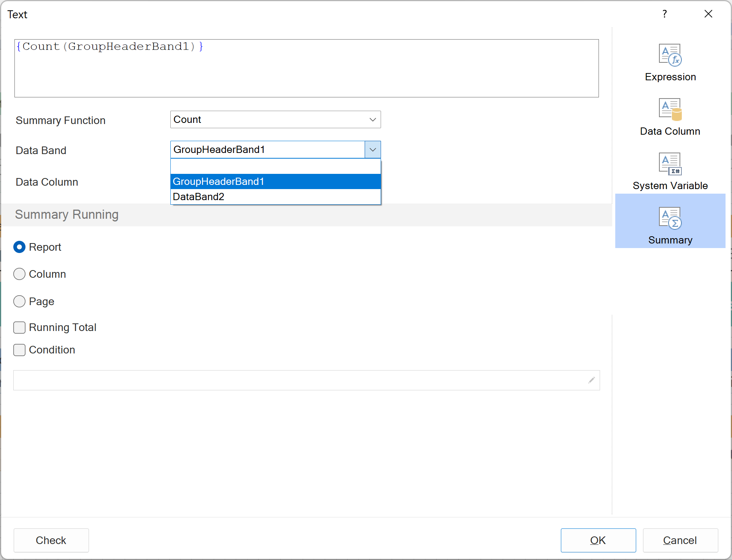Click the help question mark icon
732x560 pixels.
(664, 14)
